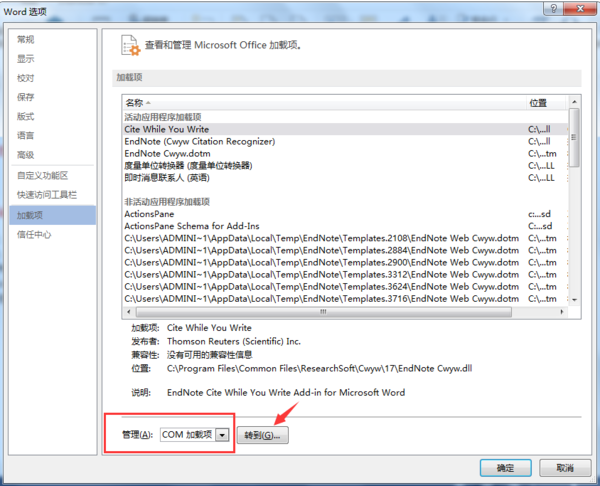Image resolution: width=600 pixels, height=486 pixels.
Task: Select Templates.2900 EndNote Web Cwyw.dotm row
Action: [345, 263]
